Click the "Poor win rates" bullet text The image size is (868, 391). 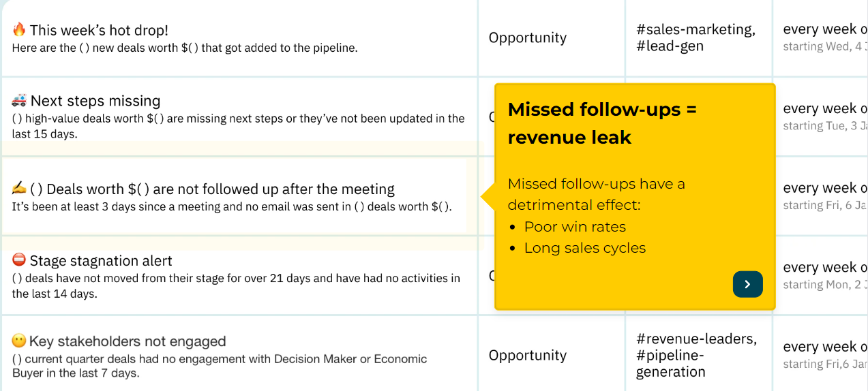pyautogui.click(x=574, y=227)
